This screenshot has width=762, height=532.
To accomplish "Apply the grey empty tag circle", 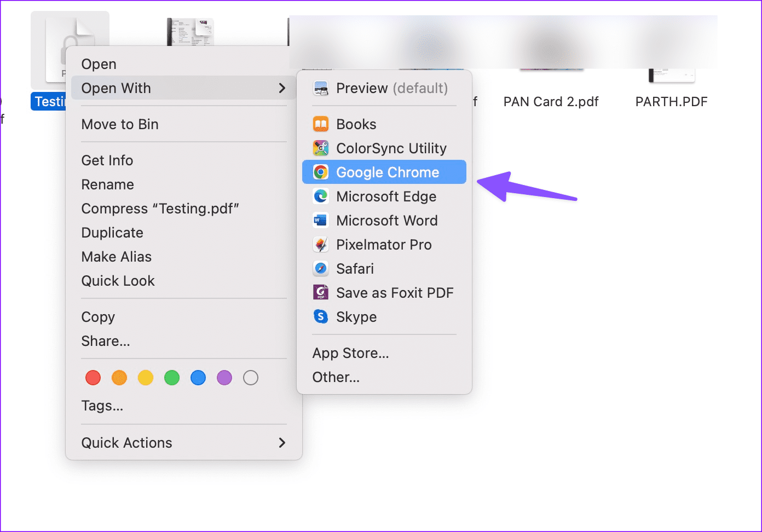I will (251, 378).
